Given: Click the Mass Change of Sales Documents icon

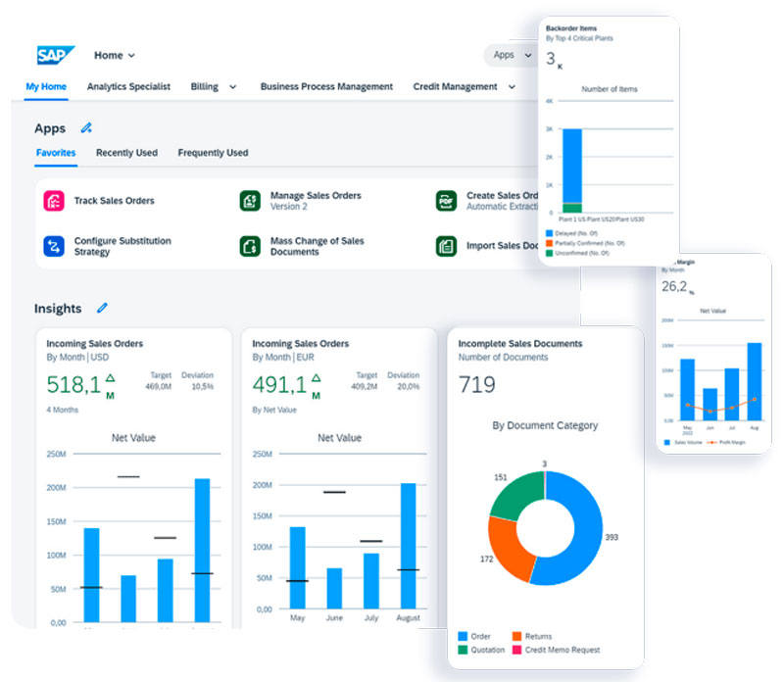Looking at the screenshot, I should [250, 246].
